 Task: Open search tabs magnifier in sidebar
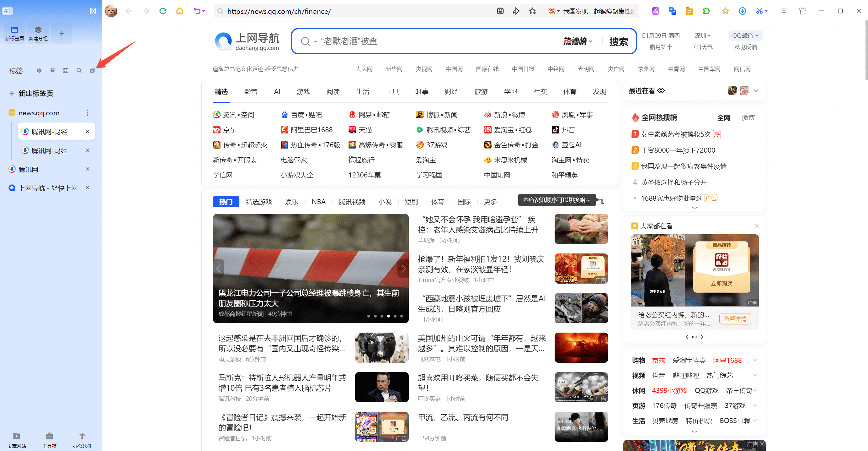pyautogui.click(x=79, y=70)
